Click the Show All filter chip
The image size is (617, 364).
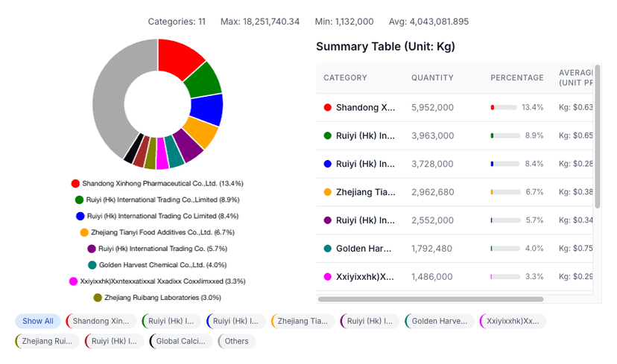[38, 321]
